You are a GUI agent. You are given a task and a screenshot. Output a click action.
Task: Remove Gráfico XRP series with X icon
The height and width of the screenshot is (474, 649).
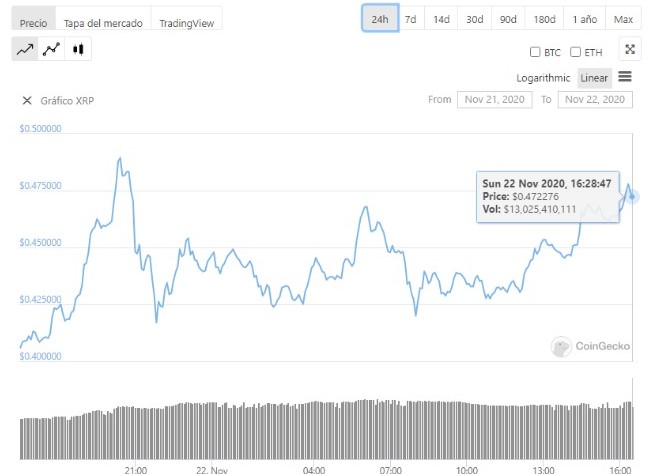coord(27,101)
